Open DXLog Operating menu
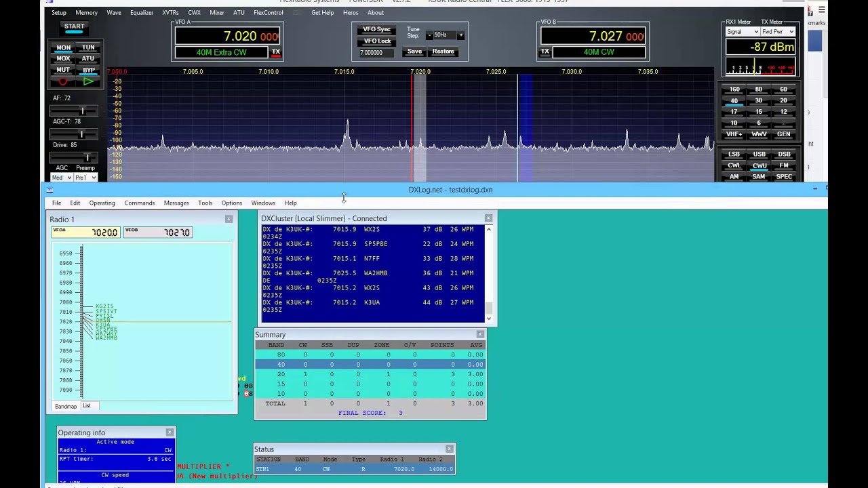 [102, 203]
